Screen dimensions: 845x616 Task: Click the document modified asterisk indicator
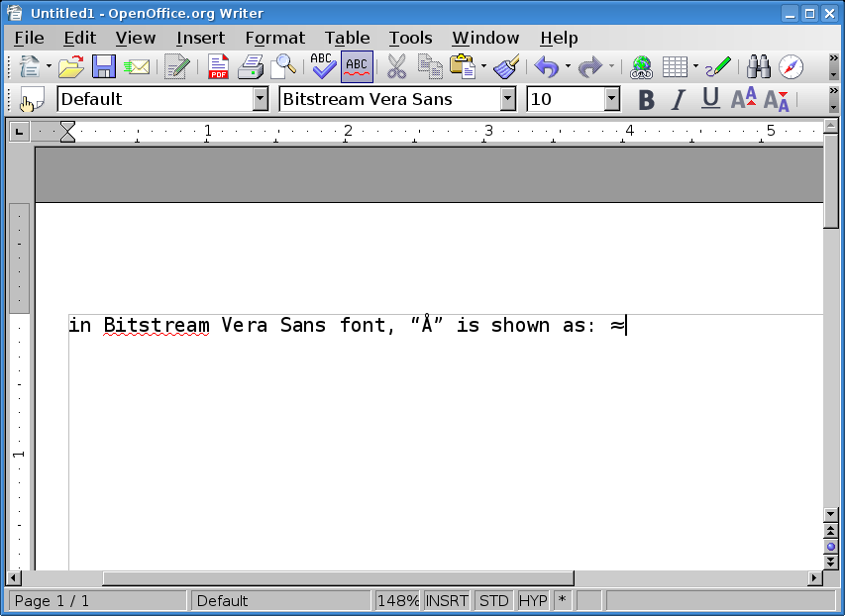(562, 600)
